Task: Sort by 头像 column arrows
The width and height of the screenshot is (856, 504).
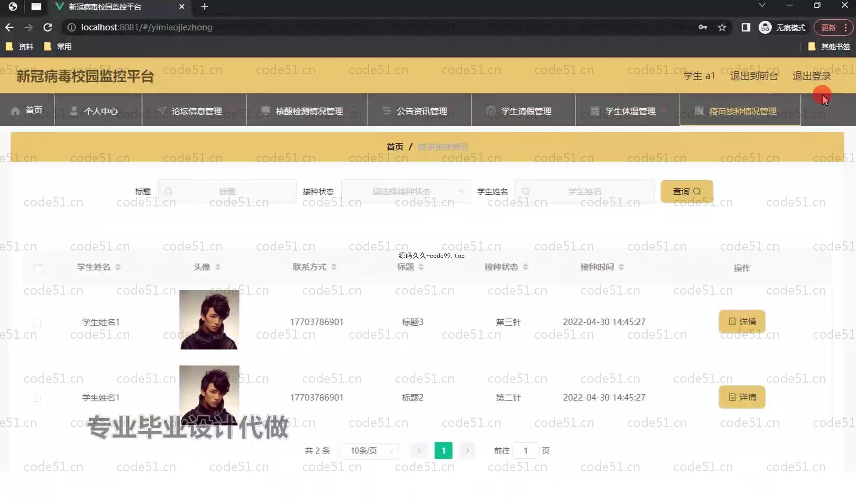Action: 218,267
